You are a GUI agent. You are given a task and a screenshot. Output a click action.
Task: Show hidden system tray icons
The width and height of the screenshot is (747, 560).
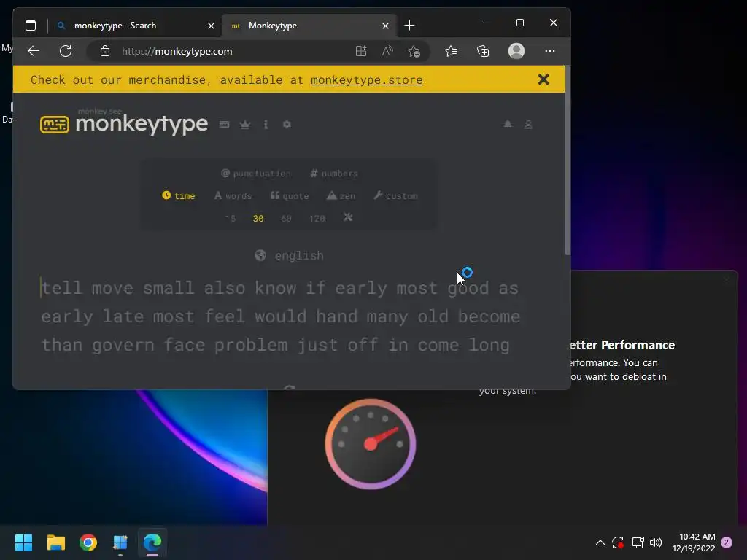pyautogui.click(x=600, y=542)
